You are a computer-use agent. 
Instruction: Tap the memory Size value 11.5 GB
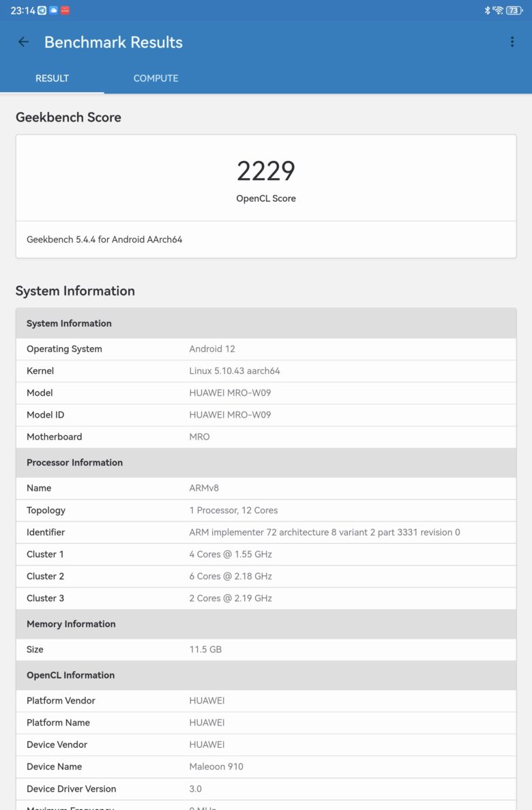(205, 650)
